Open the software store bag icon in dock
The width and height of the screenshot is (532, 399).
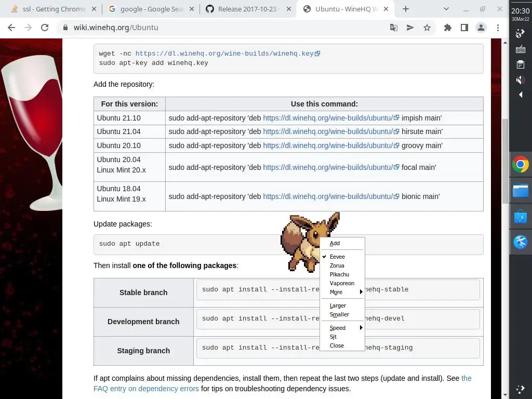(521, 216)
